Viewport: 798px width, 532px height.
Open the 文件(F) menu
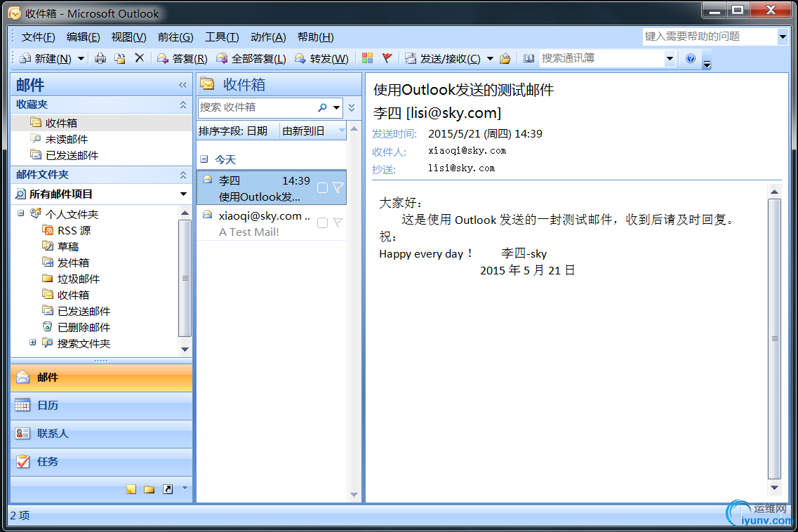(x=38, y=37)
